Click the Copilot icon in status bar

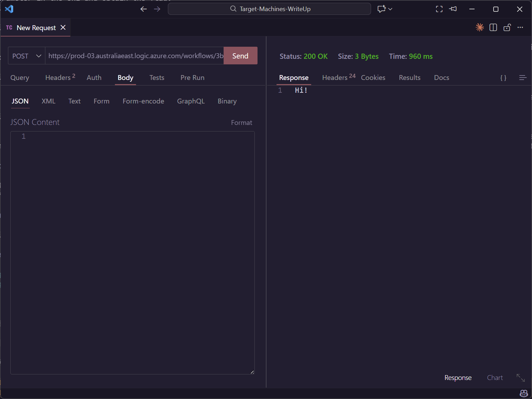click(x=524, y=393)
